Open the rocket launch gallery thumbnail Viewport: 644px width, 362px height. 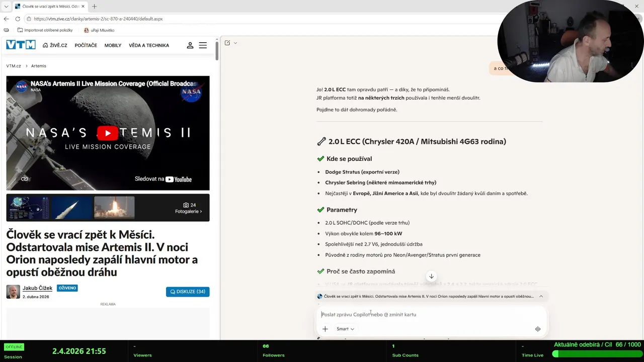click(x=114, y=207)
